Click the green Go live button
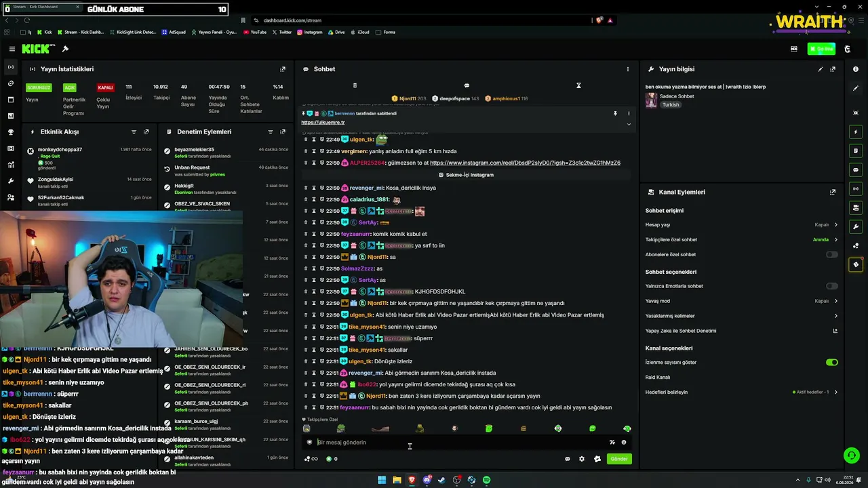 pyautogui.click(x=821, y=49)
